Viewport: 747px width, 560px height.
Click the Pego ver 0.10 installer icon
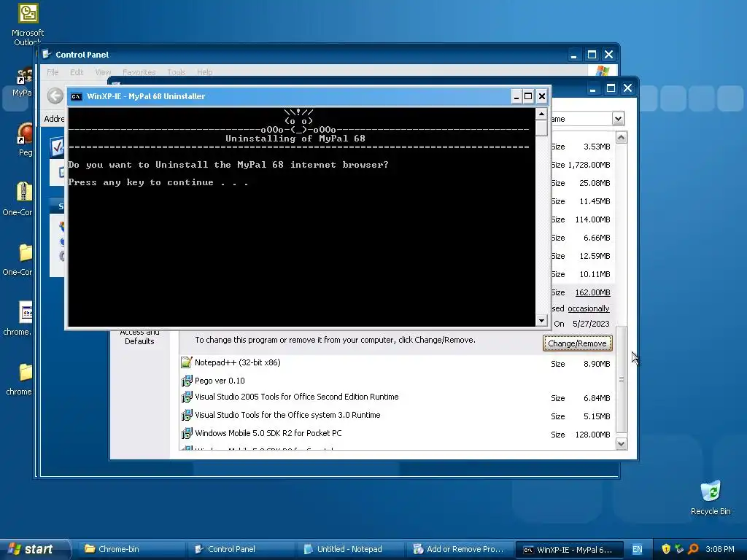coord(186,381)
